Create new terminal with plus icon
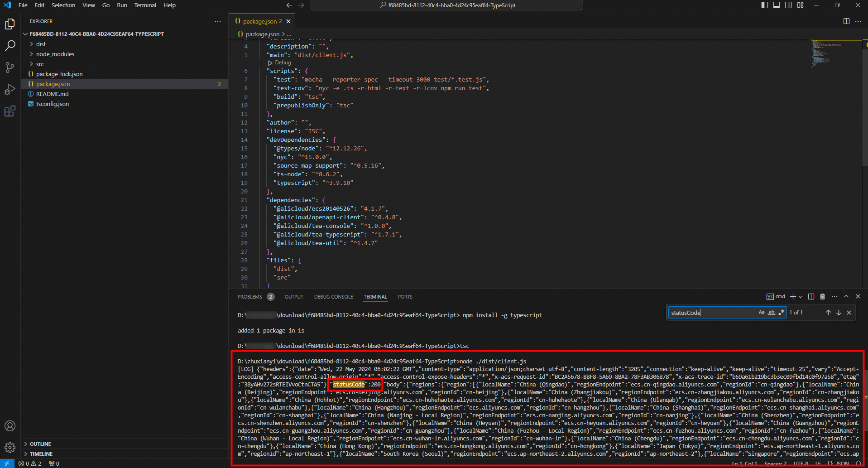The width and height of the screenshot is (868, 468). click(793, 297)
